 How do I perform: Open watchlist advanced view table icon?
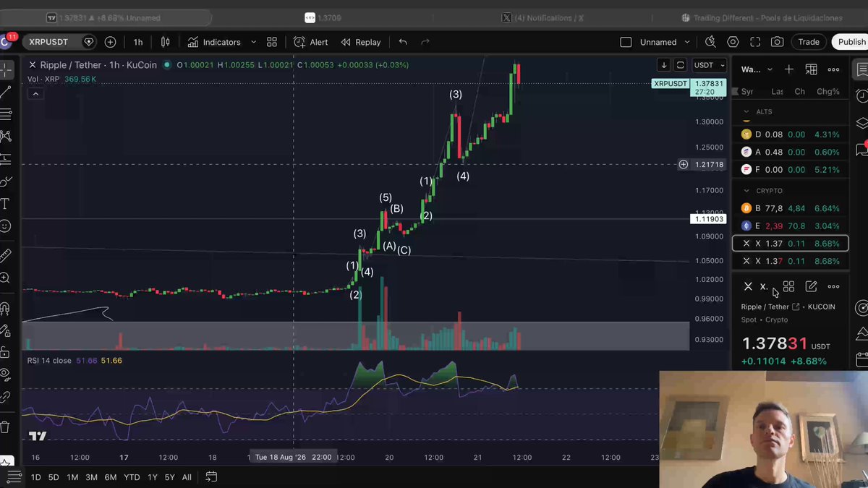(812, 69)
